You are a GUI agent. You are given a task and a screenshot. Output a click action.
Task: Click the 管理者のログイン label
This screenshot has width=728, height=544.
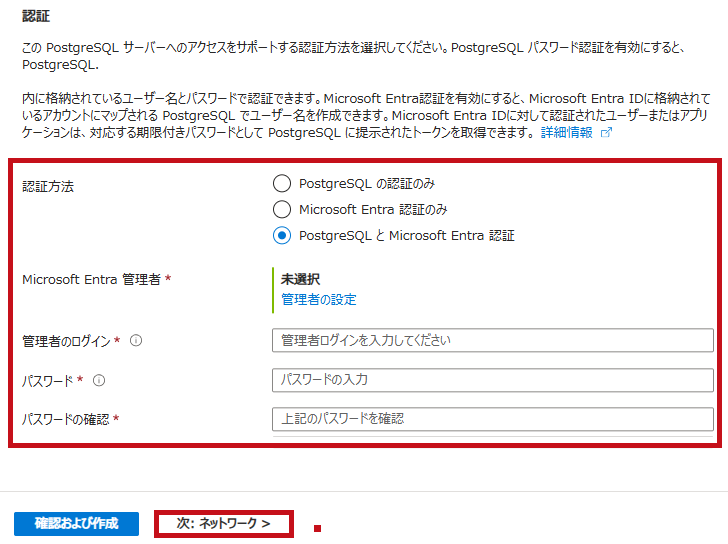click(x=66, y=341)
